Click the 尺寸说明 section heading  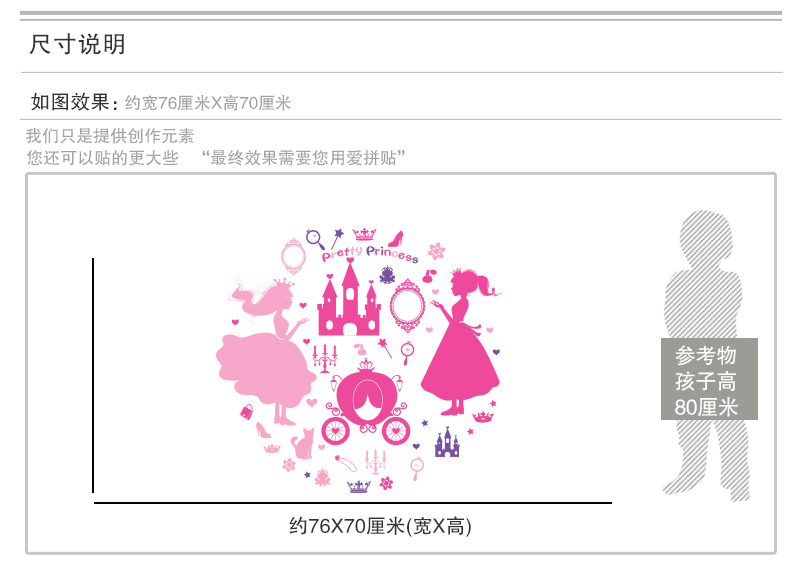click(x=77, y=44)
